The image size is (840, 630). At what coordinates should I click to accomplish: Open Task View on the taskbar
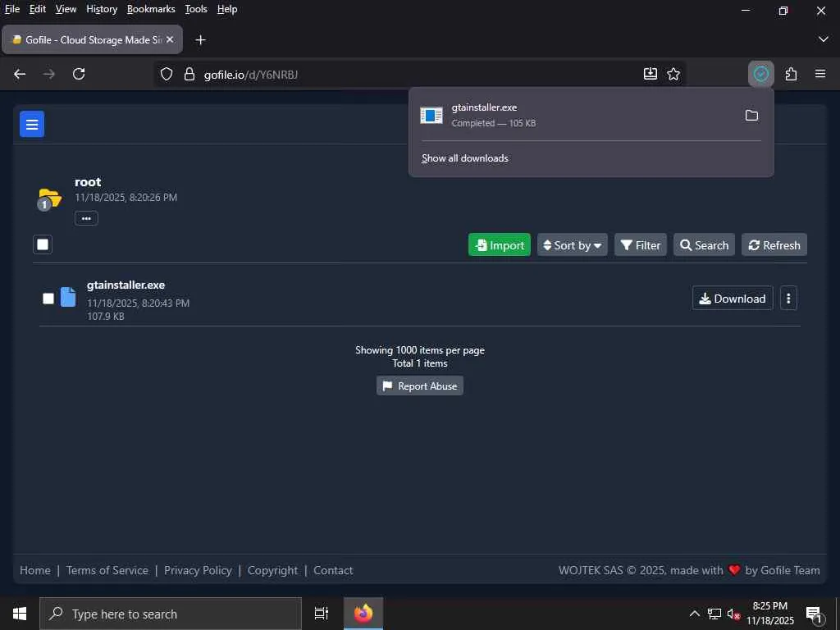(x=321, y=614)
